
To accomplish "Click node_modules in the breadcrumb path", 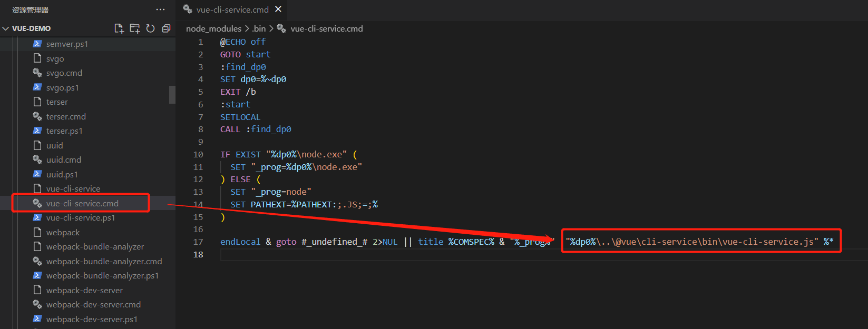I will (x=213, y=28).
